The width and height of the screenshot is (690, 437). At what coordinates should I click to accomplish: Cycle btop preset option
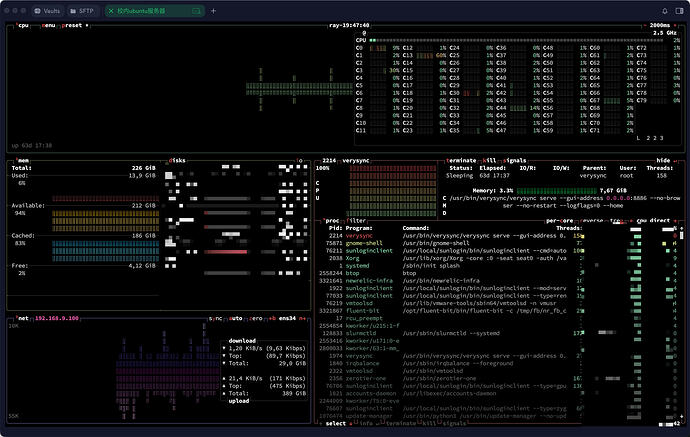pos(72,26)
